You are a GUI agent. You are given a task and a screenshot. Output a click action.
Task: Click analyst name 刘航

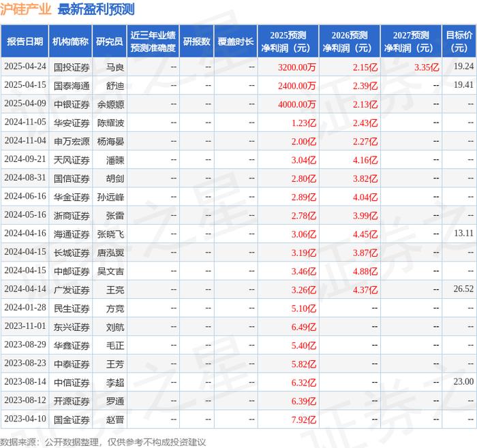(115, 327)
